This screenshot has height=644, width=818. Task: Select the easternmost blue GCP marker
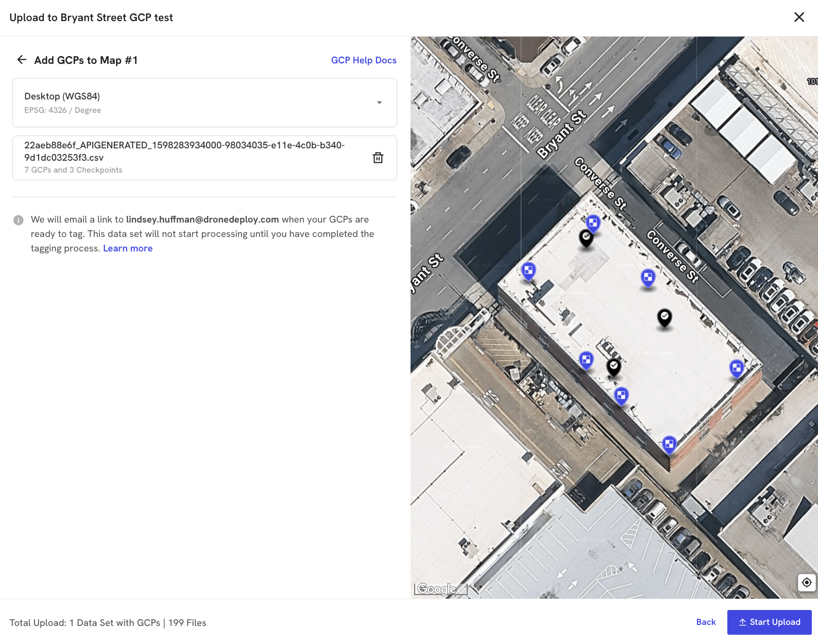coord(737,368)
